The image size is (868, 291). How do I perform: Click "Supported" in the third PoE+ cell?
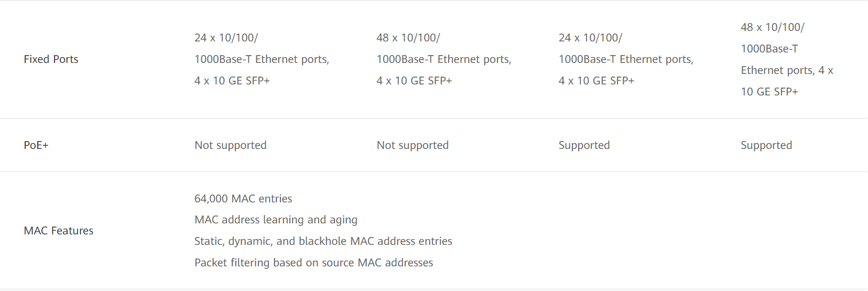[x=584, y=145]
